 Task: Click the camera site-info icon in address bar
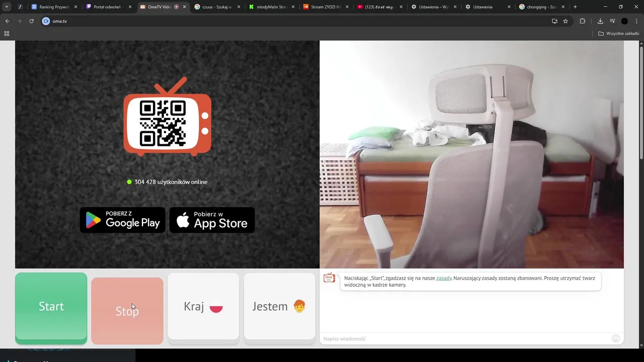click(46, 21)
